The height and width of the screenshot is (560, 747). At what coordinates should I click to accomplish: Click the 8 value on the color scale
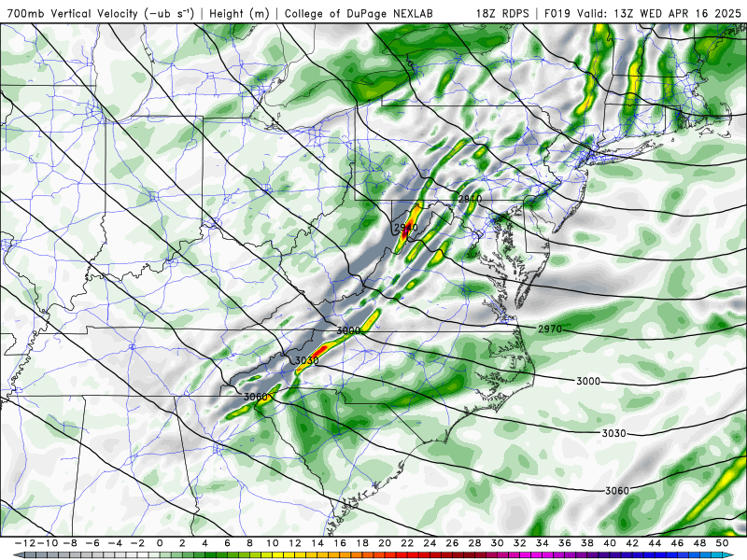tap(249, 543)
